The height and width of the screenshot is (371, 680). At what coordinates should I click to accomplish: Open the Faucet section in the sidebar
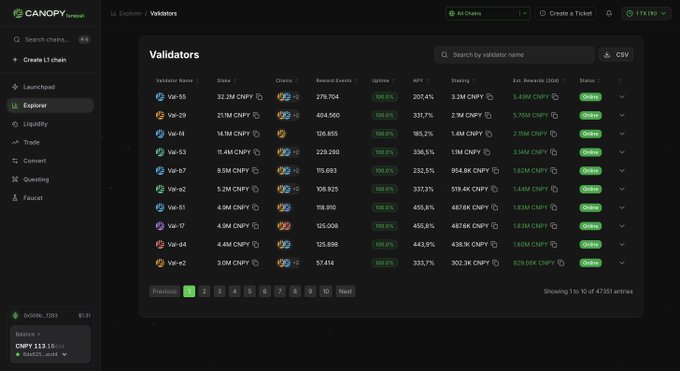pyautogui.click(x=50, y=197)
